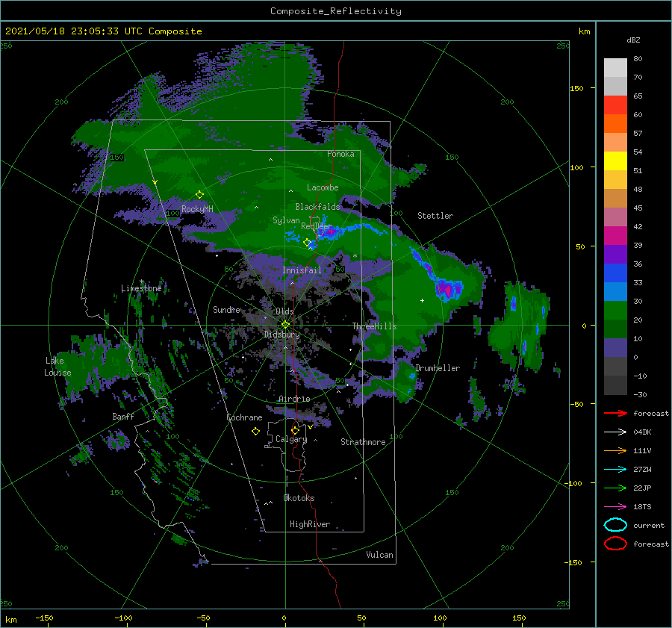
Task: Click the Strathmore town label
Action: (x=363, y=442)
